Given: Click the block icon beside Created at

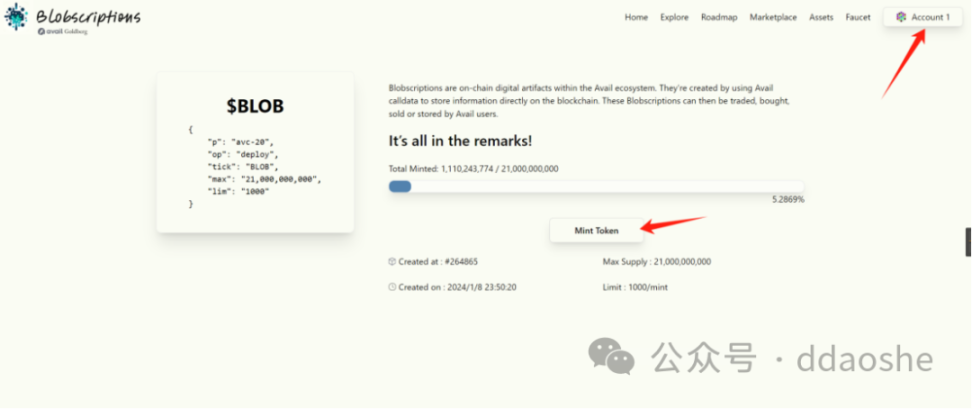Looking at the screenshot, I should 392,261.
